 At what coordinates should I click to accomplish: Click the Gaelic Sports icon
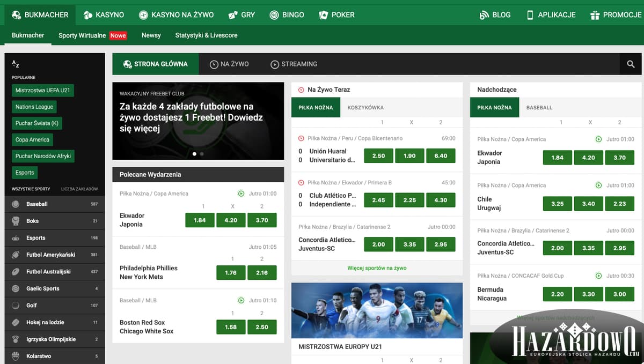16,288
